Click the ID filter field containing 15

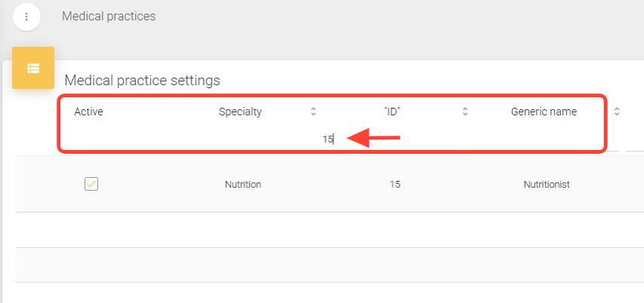coord(391,139)
